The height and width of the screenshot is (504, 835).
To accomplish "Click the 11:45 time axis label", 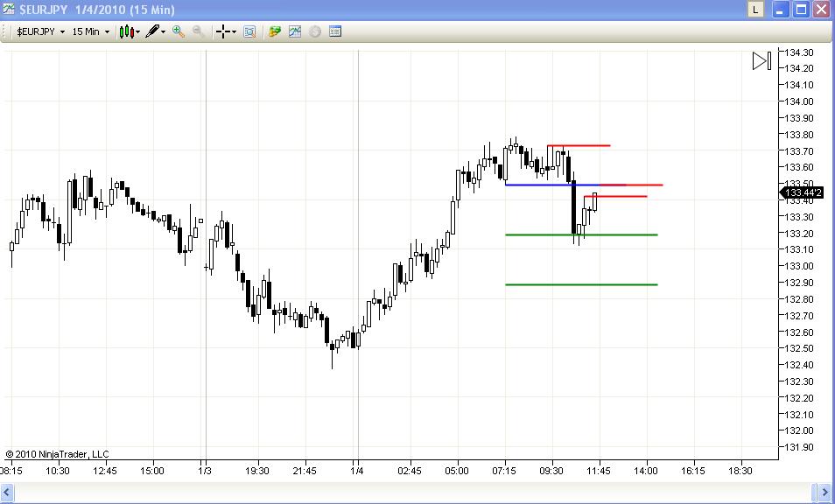I will [599, 471].
